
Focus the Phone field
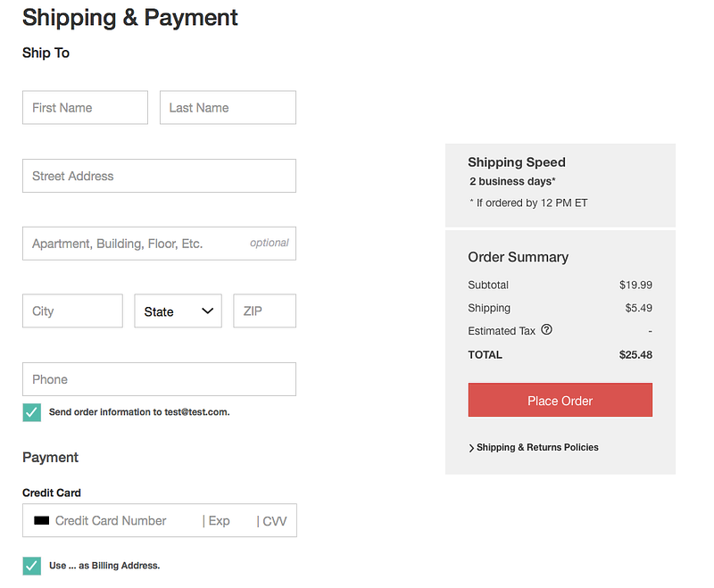(160, 379)
